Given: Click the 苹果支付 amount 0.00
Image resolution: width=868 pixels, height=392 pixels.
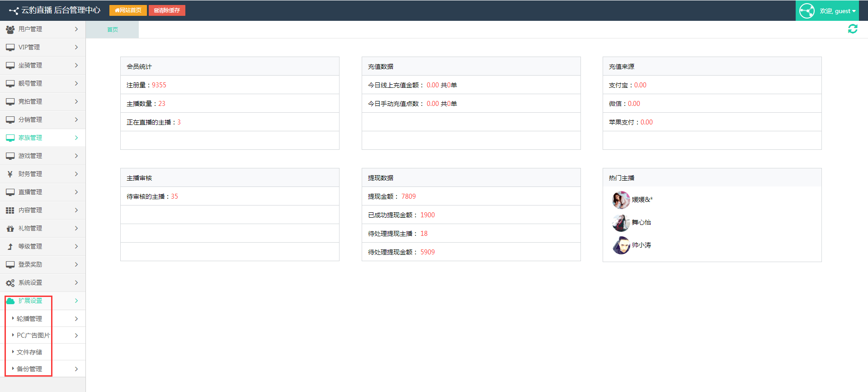Looking at the screenshot, I should pyautogui.click(x=646, y=122).
